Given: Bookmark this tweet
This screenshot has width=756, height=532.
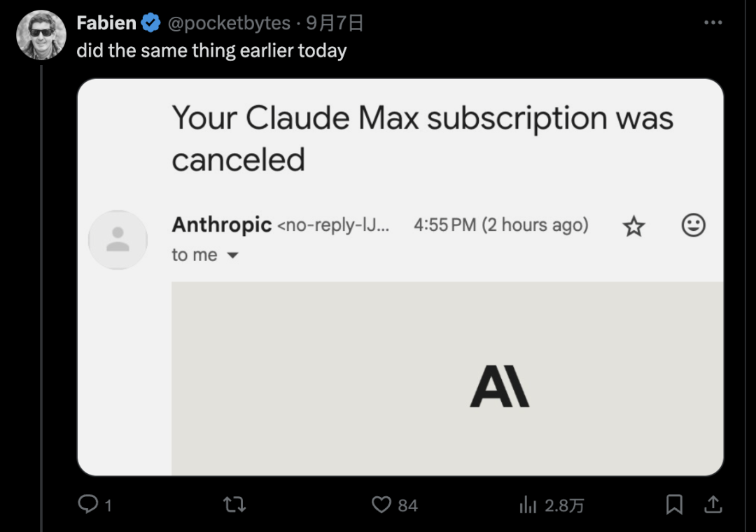Looking at the screenshot, I should point(674,505).
